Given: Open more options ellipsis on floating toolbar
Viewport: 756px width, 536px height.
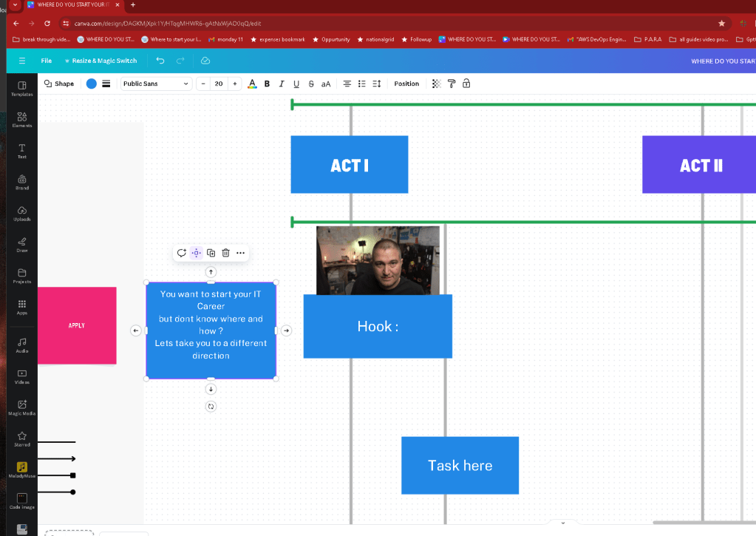Looking at the screenshot, I should click(241, 253).
